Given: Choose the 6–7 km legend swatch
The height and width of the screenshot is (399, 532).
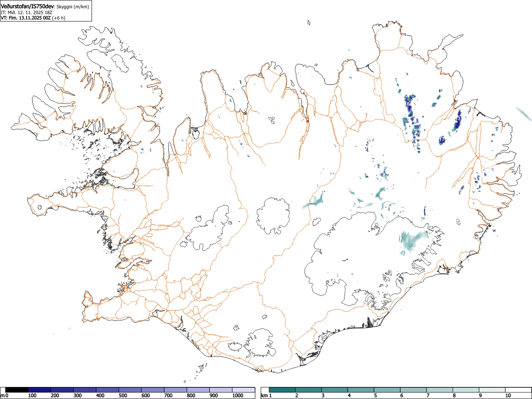Looking at the screenshot, I should 414,390.
